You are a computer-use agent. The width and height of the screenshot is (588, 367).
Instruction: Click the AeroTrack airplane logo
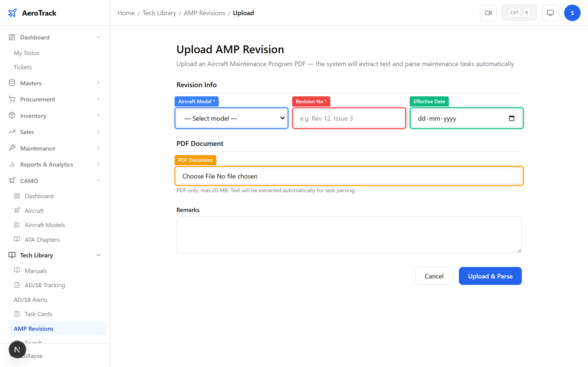12,13
